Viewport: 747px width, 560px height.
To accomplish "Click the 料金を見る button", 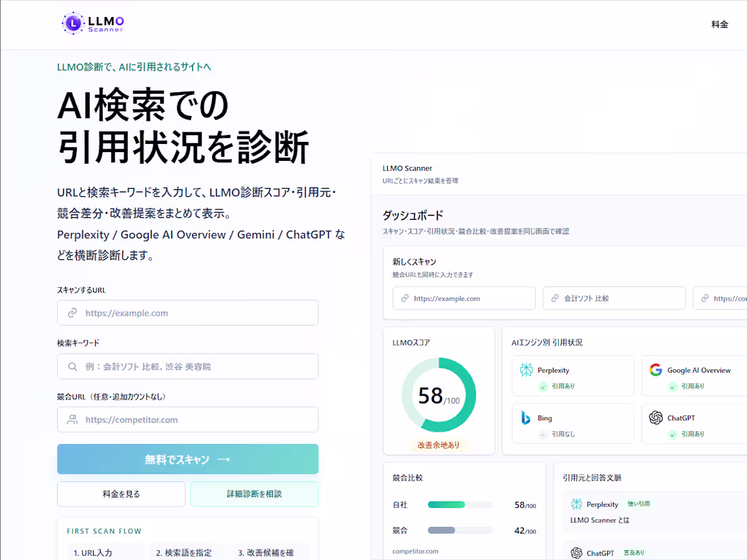I will (121, 493).
